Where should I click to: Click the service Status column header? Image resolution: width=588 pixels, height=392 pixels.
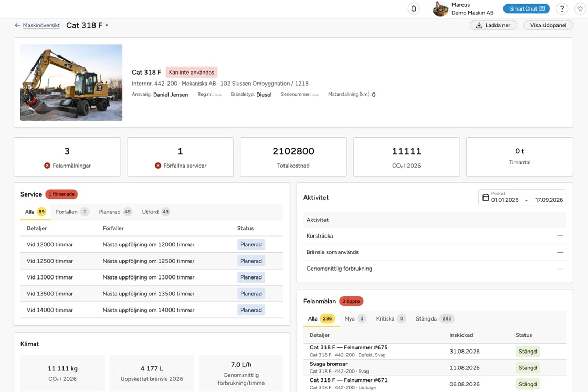click(x=245, y=228)
